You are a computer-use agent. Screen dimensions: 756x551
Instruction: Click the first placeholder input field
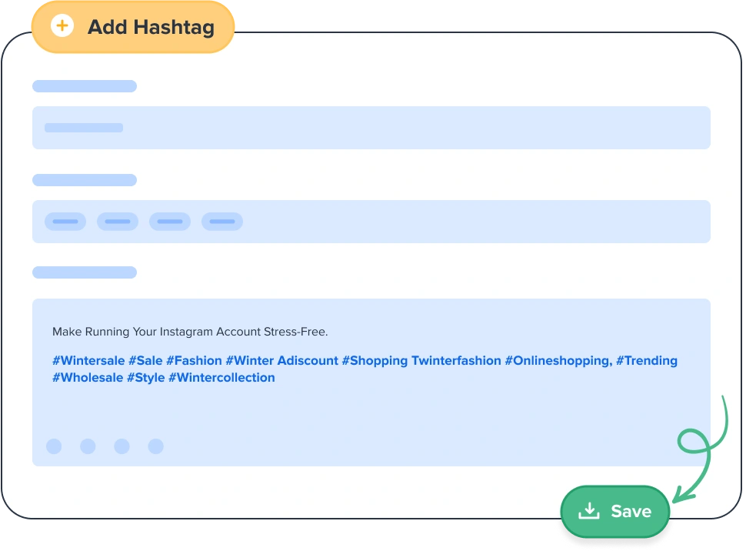point(371,128)
